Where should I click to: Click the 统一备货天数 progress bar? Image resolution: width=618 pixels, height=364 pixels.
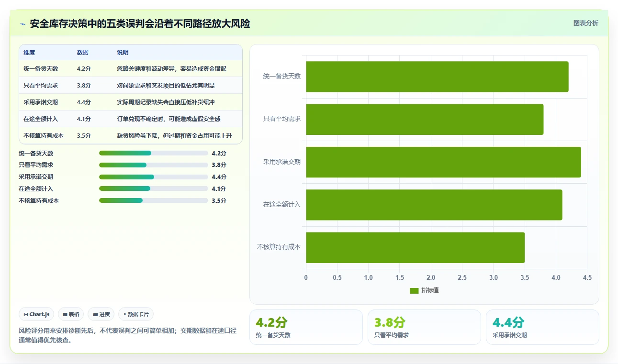153,153
